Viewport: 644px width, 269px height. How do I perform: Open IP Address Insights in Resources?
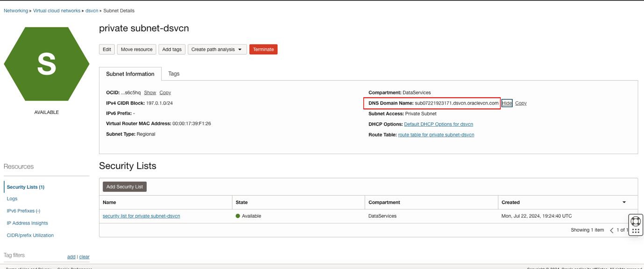pyautogui.click(x=27, y=223)
